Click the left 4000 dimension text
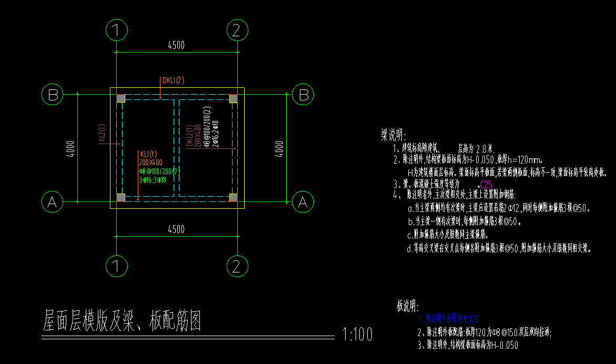The image size is (616, 364). 70,149
